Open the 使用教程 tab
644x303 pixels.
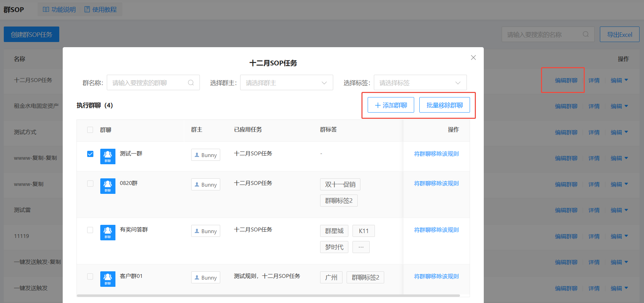click(101, 10)
